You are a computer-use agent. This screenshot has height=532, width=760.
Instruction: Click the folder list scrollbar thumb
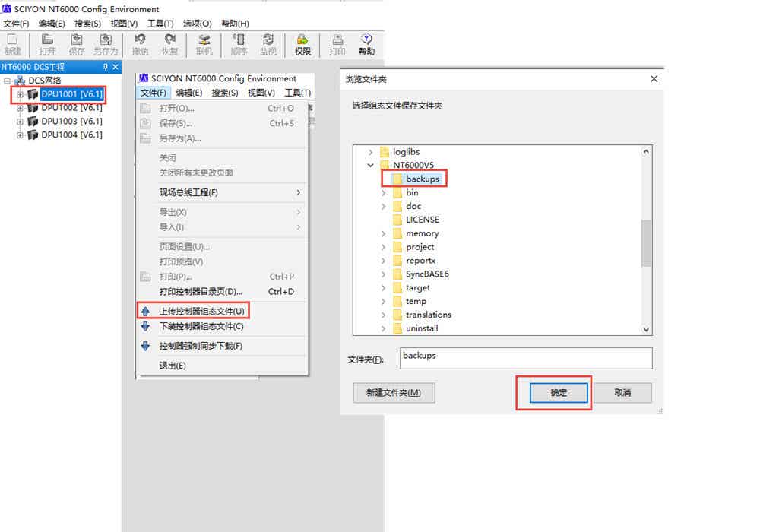(x=646, y=243)
